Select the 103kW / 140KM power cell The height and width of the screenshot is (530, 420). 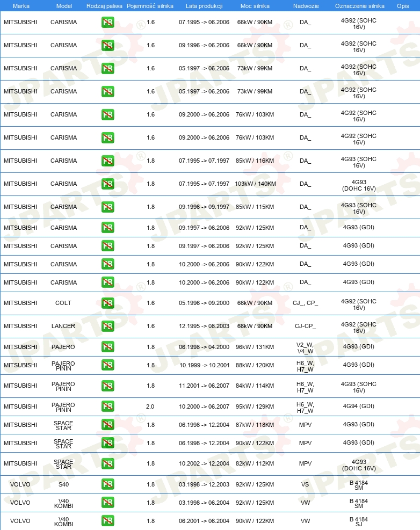pos(255,184)
